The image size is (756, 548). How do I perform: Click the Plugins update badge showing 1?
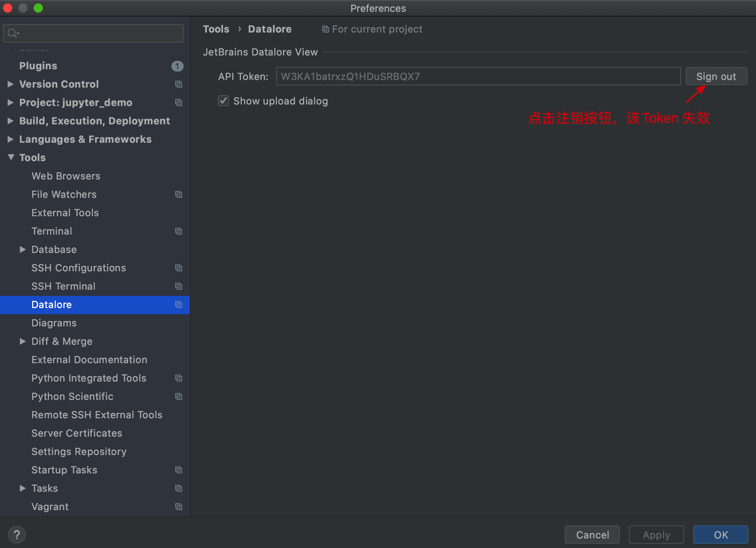[177, 66]
